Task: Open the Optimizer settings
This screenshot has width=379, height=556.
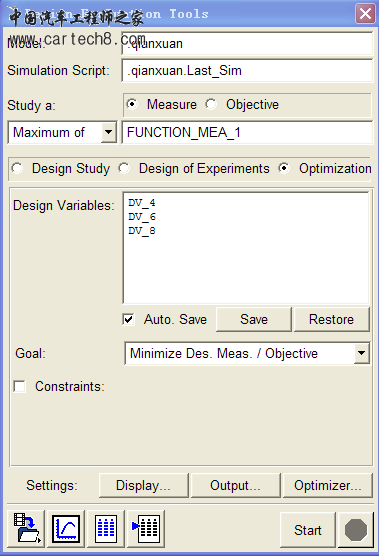Action: tap(328, 485)
